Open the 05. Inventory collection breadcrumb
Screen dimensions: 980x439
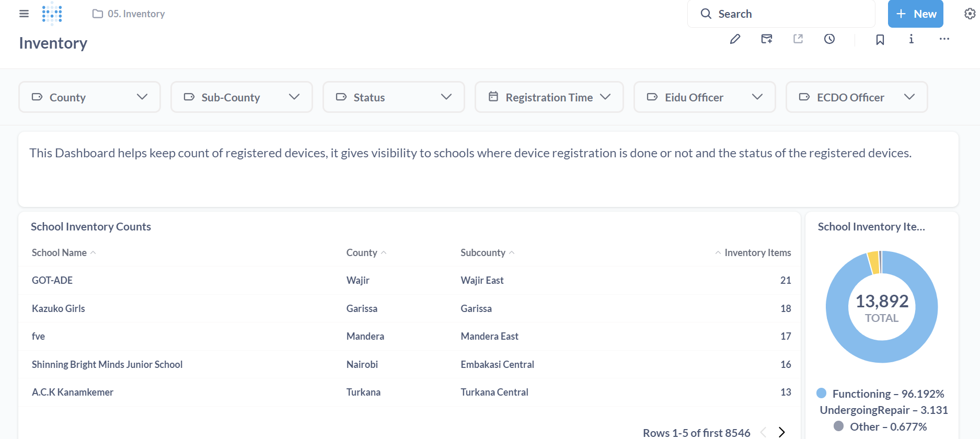tap(129, 14)
